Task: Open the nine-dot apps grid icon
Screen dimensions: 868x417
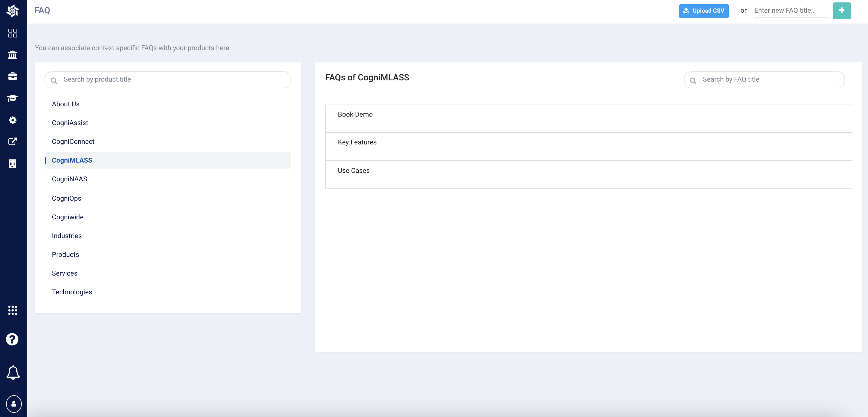Action: [x=12, y=310]
